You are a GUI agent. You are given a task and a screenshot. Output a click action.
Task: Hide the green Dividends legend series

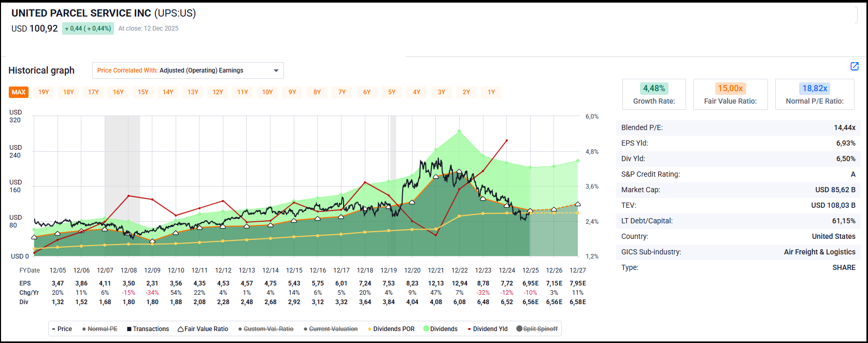(440, 329)
